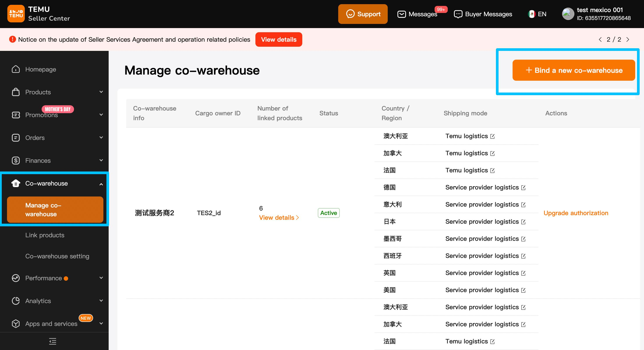This screenshot has width=644, height=350.
Task: Collapse the Co-warehouse section chevron
Action: coord(101,184)
